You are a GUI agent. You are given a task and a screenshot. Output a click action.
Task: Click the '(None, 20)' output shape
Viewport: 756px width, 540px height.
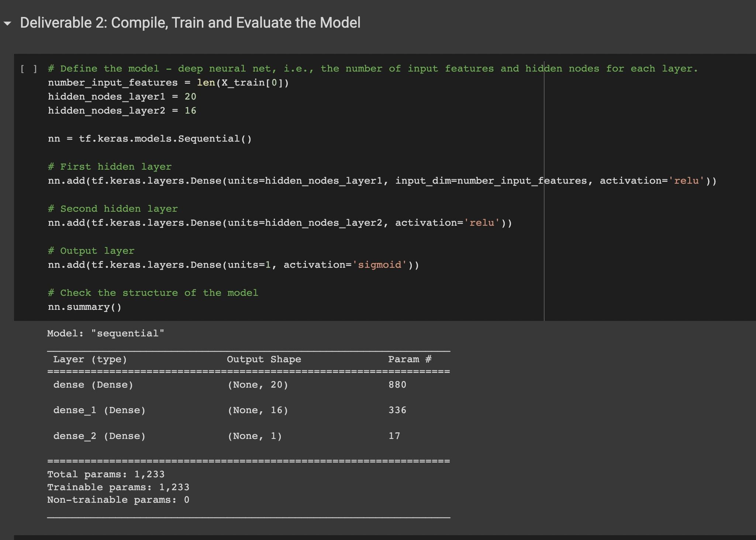pyautogui.click(x=258, y=385)
